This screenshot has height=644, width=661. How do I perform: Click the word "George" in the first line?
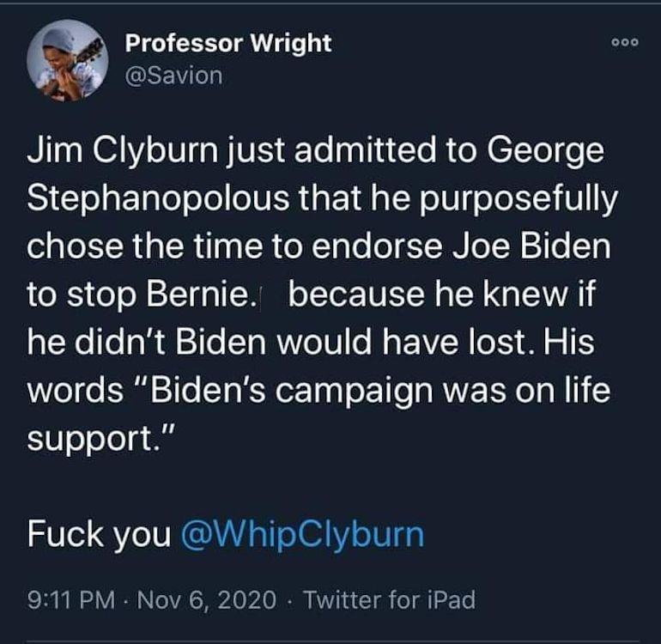(546, 151)
